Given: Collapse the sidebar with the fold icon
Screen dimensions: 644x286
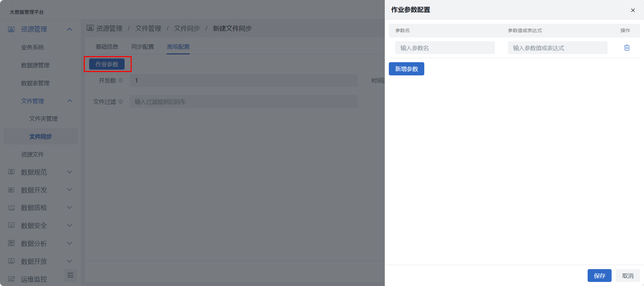Looking at the screenshot, I should coord(71,275).
